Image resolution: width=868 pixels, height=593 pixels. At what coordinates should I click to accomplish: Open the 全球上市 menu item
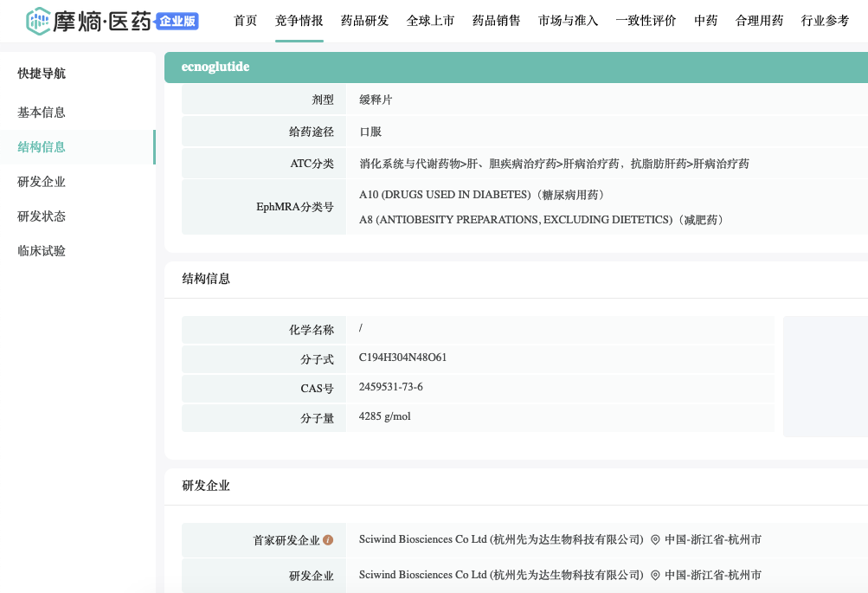coord(431,21)
